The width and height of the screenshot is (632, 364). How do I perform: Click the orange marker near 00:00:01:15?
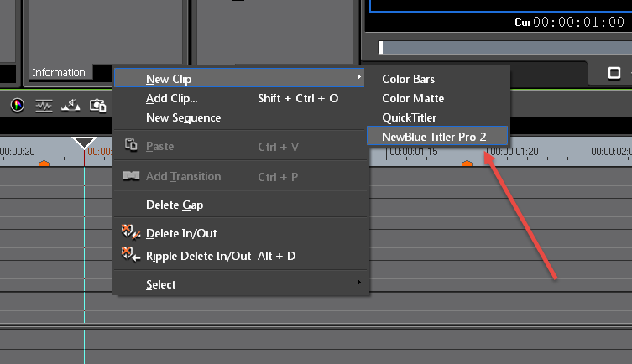(x=467, y=163)
